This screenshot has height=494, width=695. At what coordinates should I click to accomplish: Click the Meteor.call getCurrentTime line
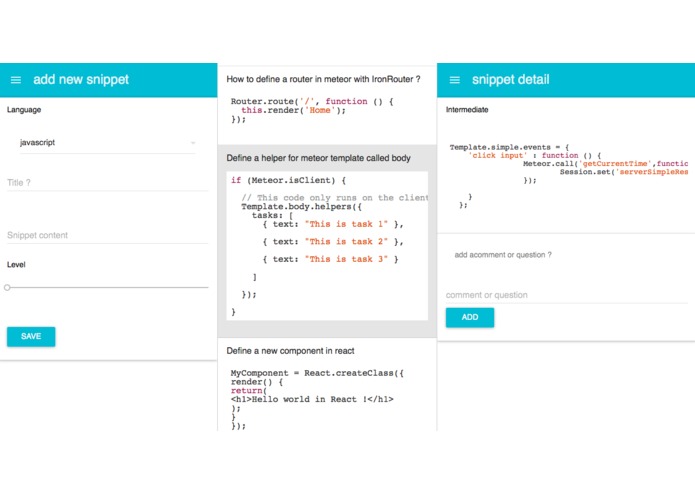(x=605, y=163)
